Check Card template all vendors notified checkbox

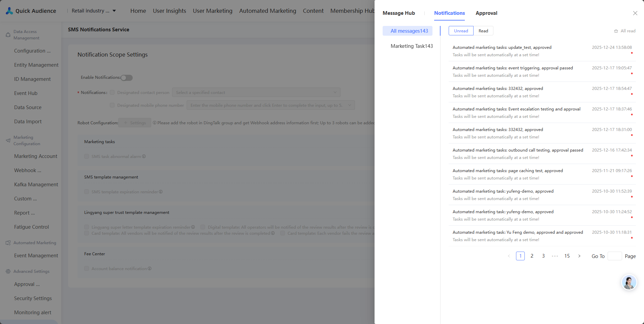[x=87, y=233]
